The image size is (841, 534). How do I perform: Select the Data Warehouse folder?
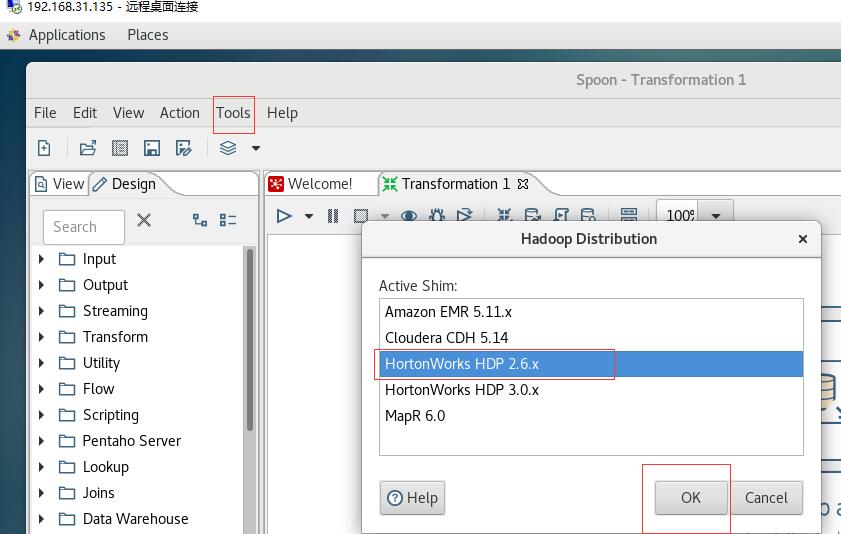point(135,519)
